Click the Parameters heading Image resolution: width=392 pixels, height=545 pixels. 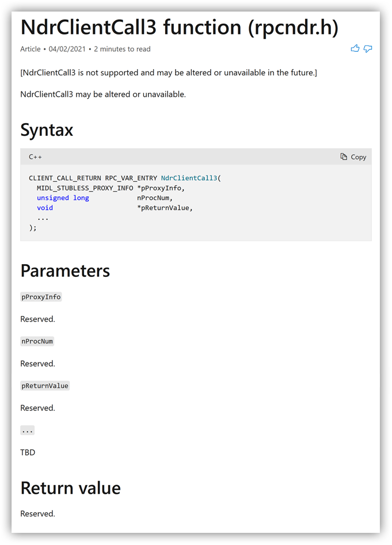coord(66,270)
